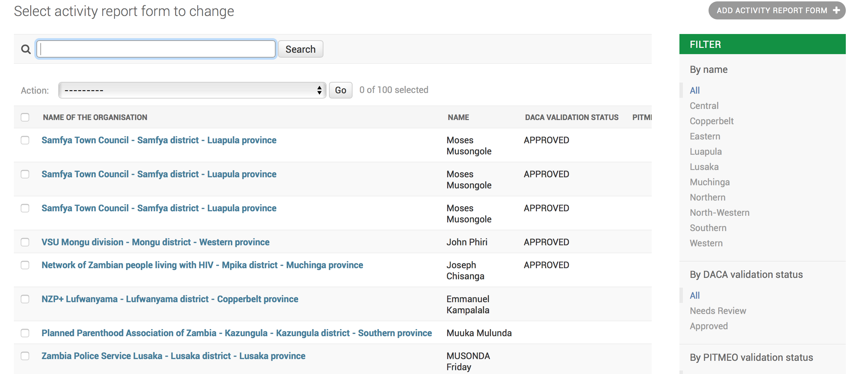
Task: Check the Zambia Police Service Lusaka row
Action: pos(25,356)
